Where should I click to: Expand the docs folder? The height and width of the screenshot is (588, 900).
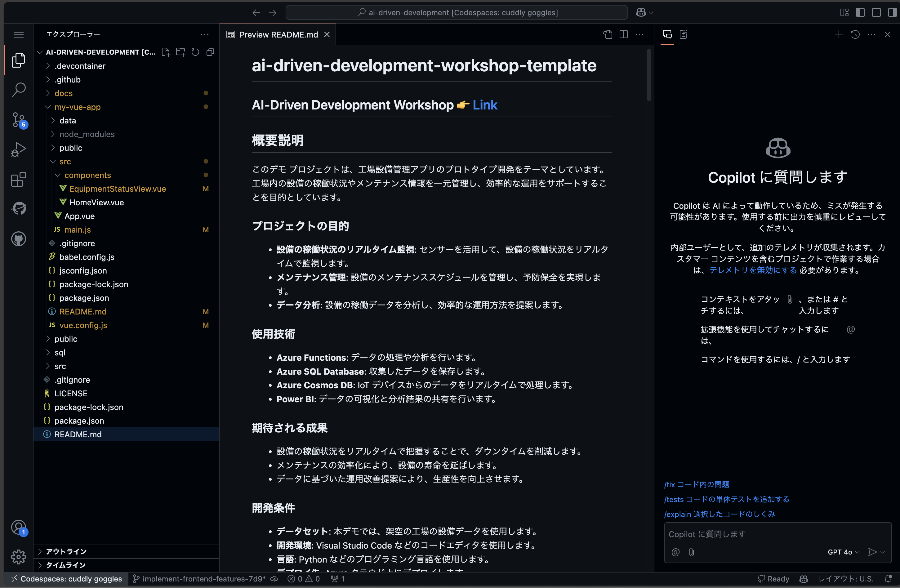click(x=126, y=93)
